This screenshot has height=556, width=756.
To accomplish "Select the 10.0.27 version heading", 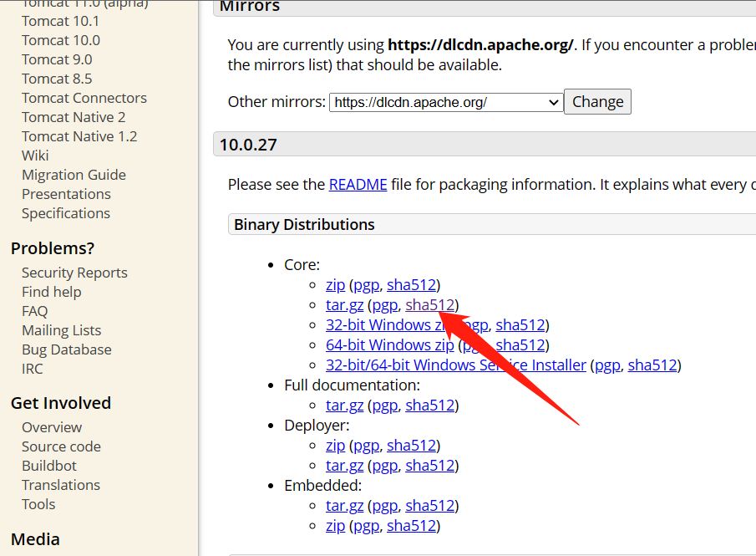I will pyautogui.click(x=248, y=145).
